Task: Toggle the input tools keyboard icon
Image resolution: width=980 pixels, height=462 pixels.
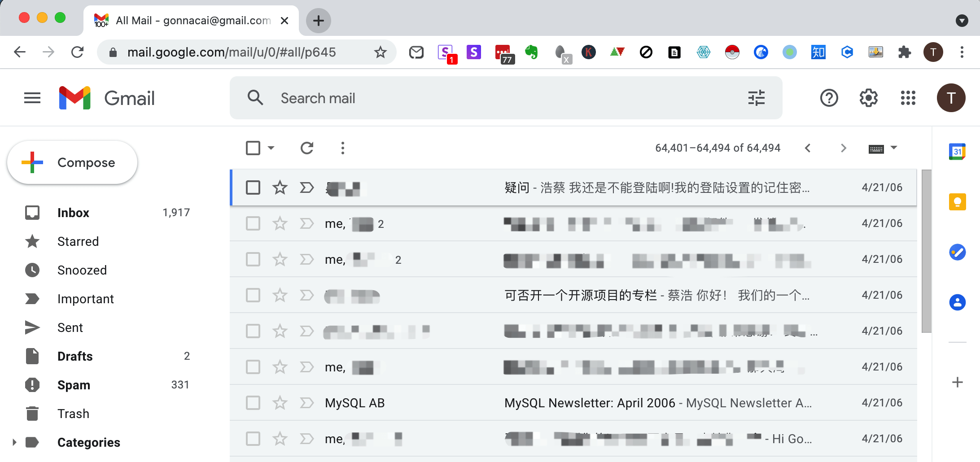Action: (x=876, y=149)
